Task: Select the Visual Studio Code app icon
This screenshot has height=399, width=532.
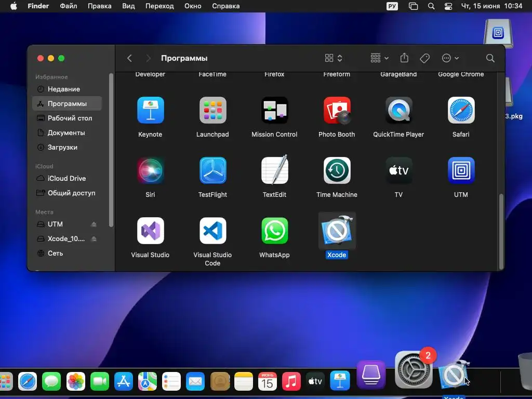Action: (212, 231)
